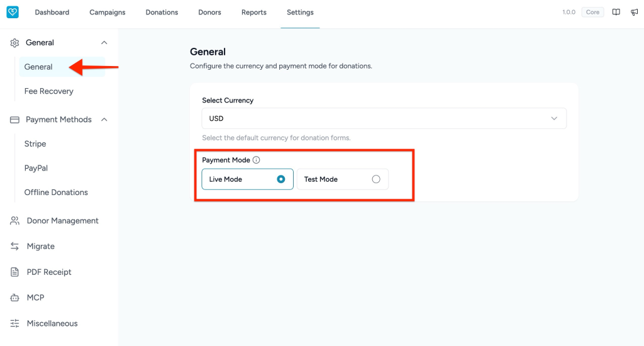Click the Payment Mode label
The image size is (644, 346).
coord(226,160)
